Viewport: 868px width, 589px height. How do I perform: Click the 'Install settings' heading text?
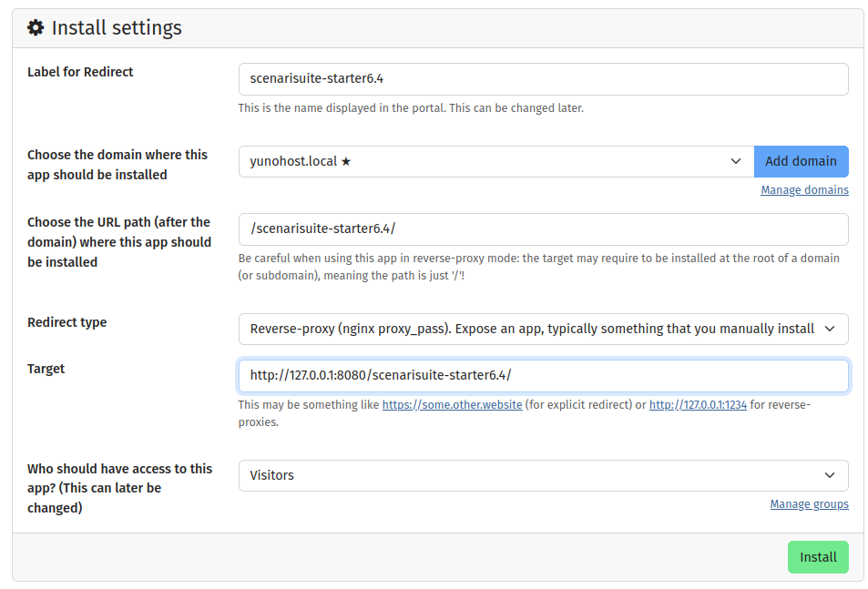click(x=117, y=28)
